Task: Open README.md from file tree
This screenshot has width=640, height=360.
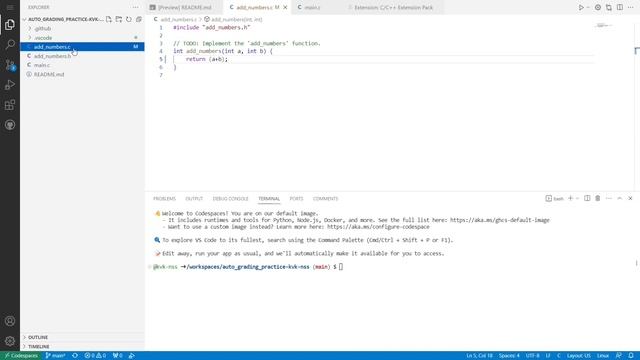Action: pos(82,74)
